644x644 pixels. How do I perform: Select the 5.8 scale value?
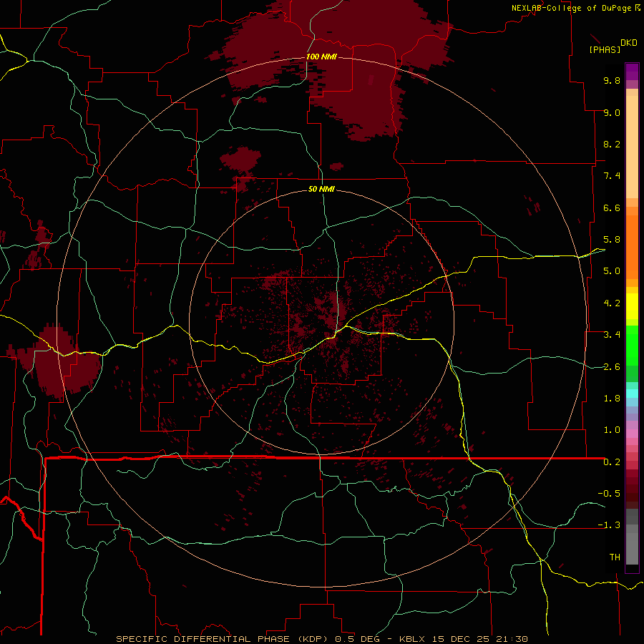[612, 240]
